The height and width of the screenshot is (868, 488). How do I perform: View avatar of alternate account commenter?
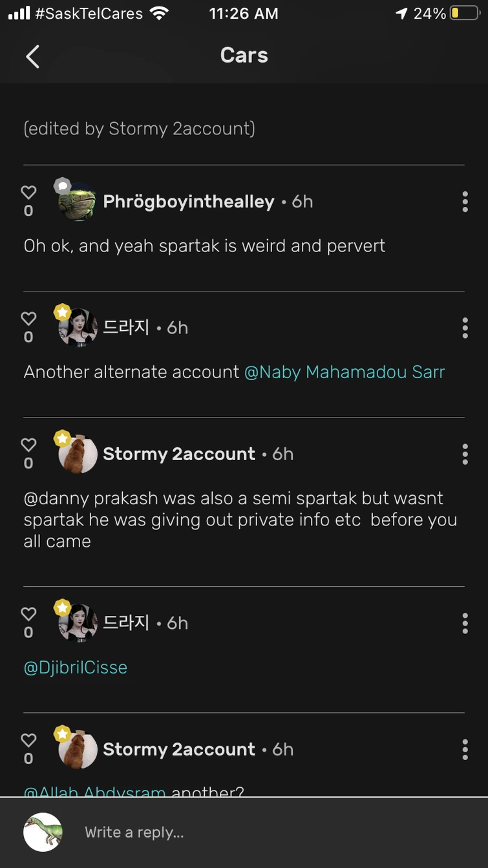coord(78,328)
